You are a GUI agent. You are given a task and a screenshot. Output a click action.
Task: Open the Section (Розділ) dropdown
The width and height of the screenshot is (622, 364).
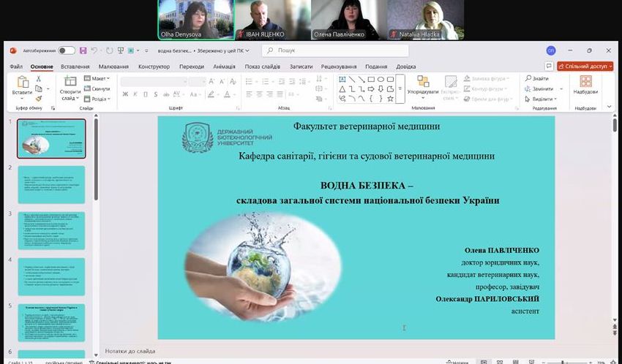(97, 99)
